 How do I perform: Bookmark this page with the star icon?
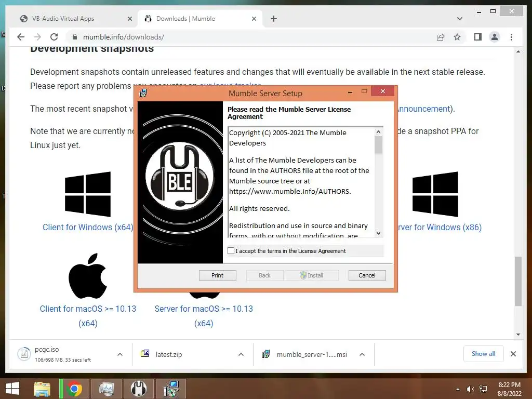457,37
